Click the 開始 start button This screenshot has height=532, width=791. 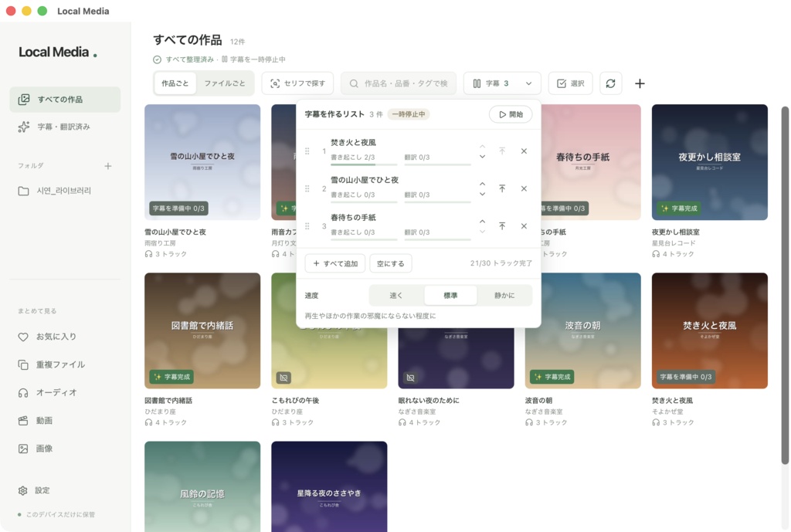pos(511,114)
